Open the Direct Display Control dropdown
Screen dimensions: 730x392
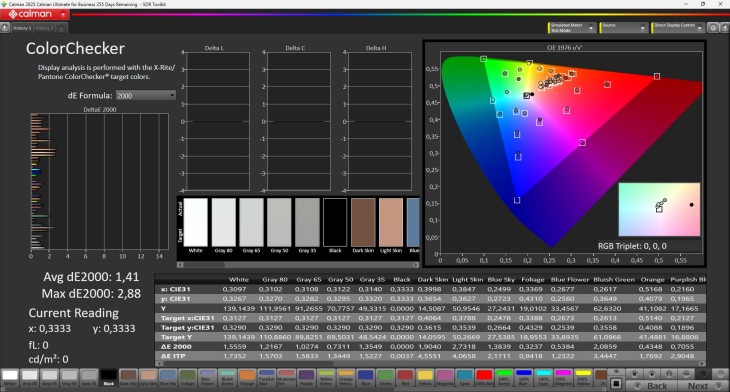tap(677, 28)
